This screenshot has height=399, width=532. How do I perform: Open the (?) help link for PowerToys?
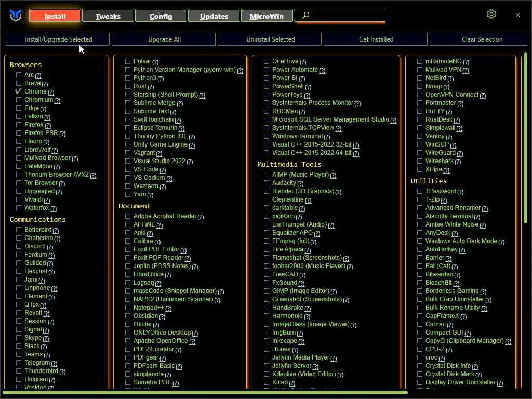[x=307, y=96]
